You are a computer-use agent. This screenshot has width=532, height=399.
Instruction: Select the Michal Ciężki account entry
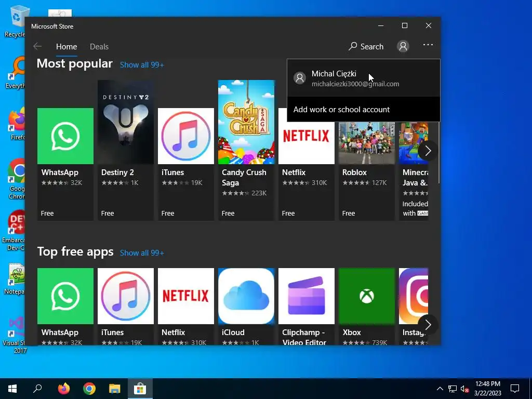click(363, 78)
